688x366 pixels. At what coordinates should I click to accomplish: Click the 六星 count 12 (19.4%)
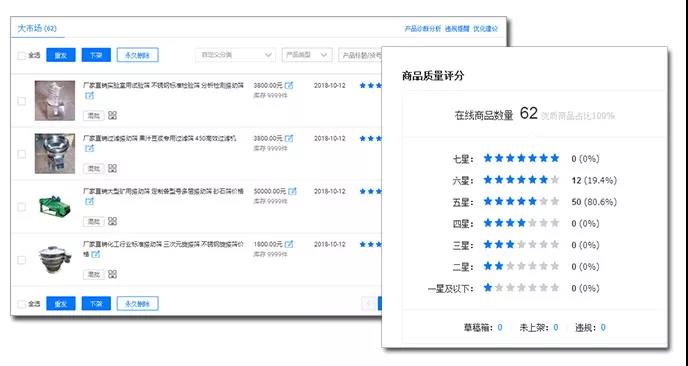tap(594, 180)
